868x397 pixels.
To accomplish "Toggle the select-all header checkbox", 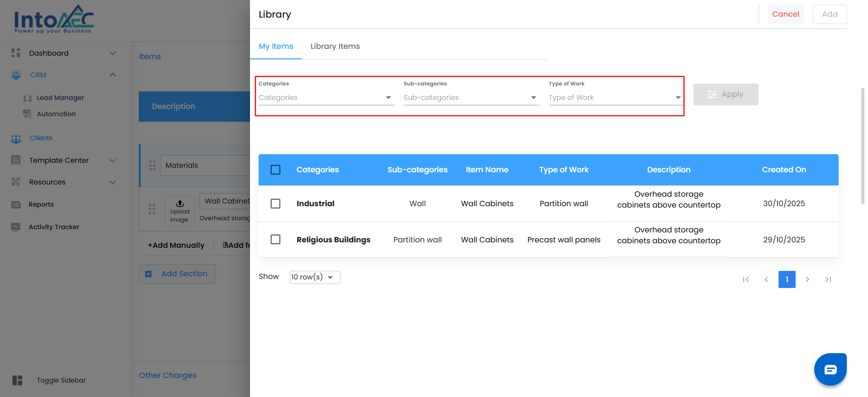I will click(x=275, y=170).
